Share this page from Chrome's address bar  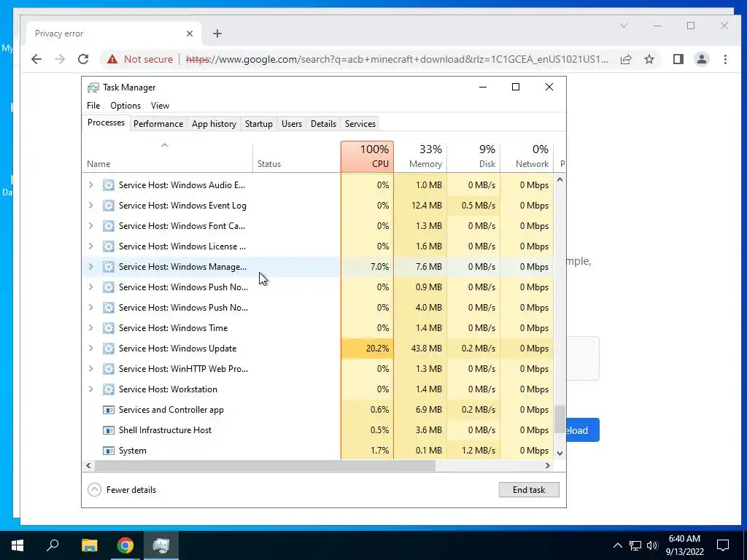[x=626, y=59]
